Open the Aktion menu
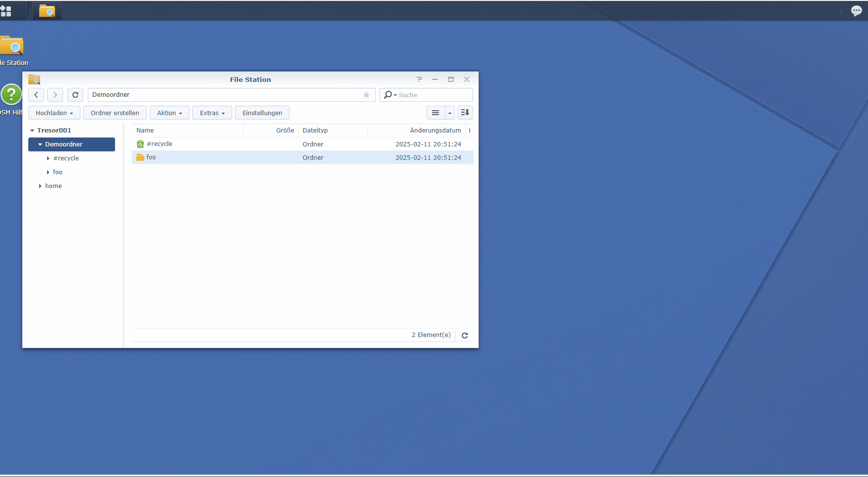The height and width of the screenshot is (477, 868). [x=169, y=113]
